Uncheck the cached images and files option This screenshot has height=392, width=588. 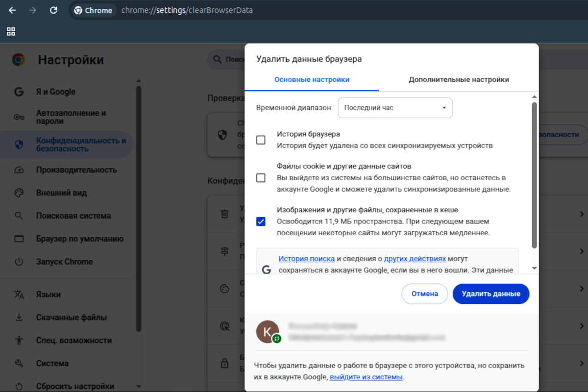coord(260,221)
